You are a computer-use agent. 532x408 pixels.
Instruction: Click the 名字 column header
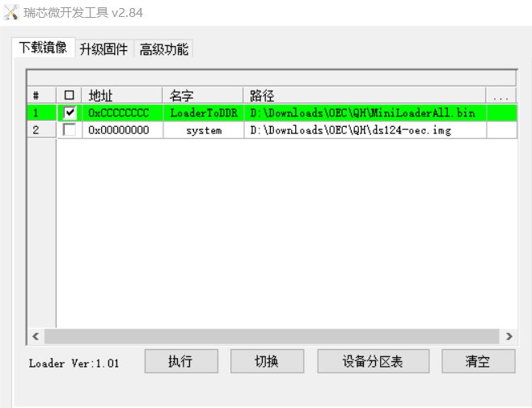pos(202,96)
